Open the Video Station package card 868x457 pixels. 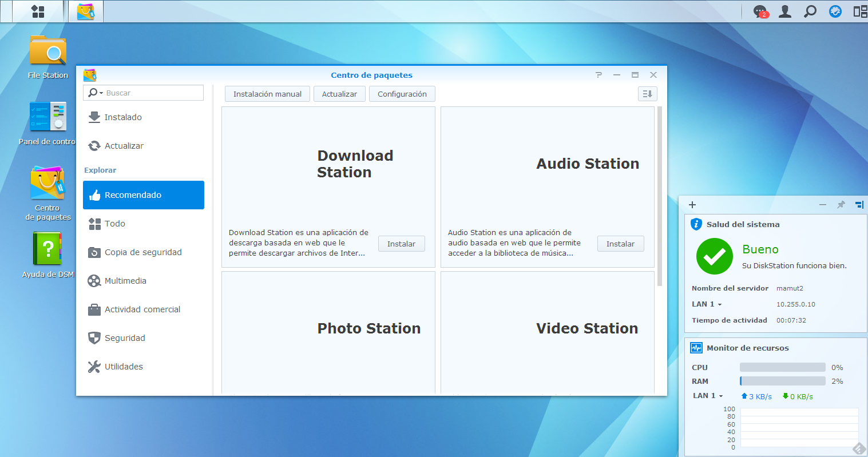click(548, 332)
